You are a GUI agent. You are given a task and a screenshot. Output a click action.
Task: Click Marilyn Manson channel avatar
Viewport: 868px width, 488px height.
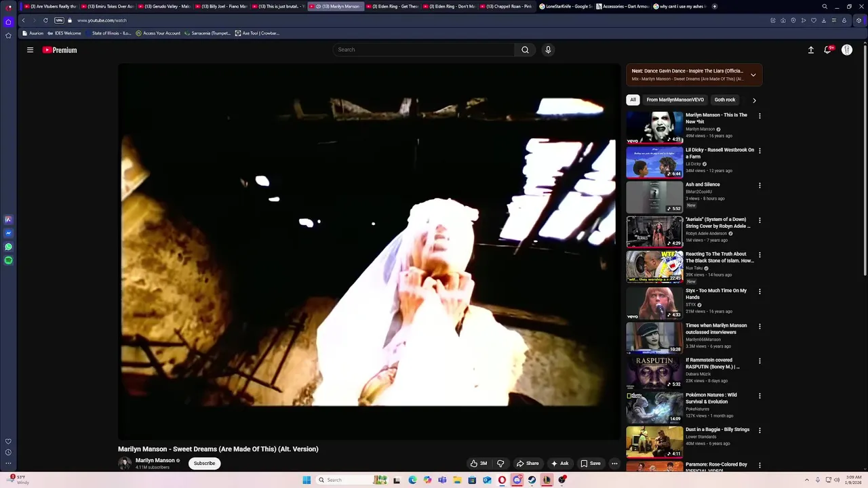tap(124, 464)
